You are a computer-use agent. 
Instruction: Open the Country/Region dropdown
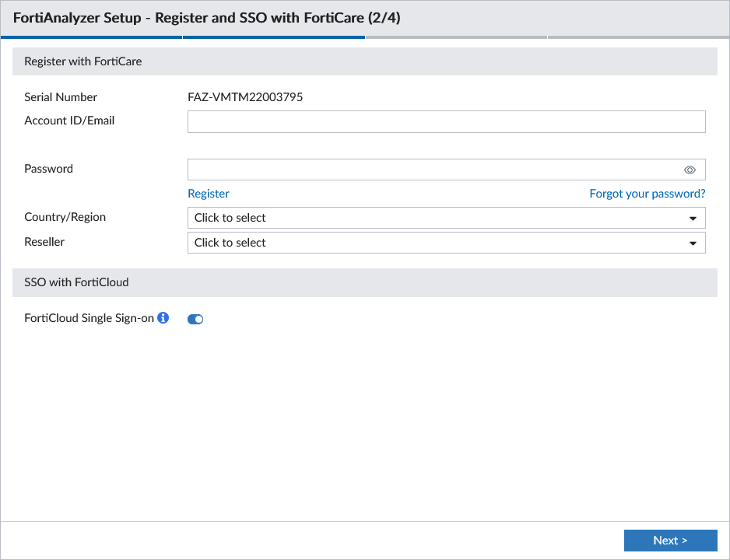pos(446,218)
